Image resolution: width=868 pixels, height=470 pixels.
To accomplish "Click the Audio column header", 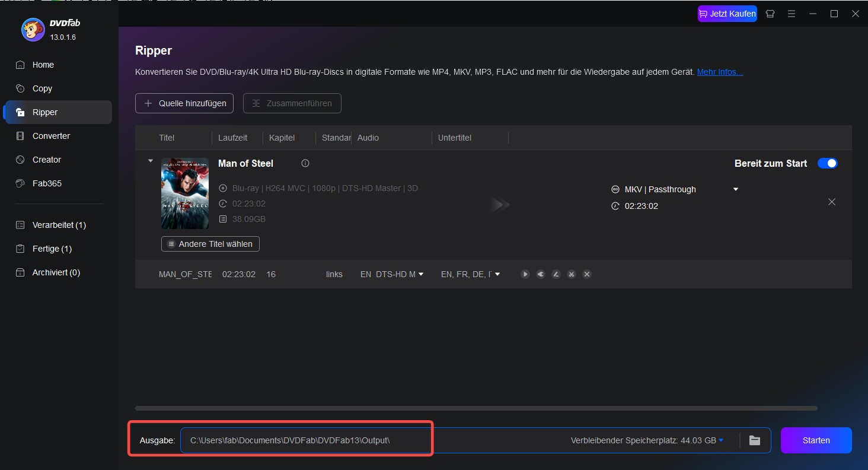I will (368, 138).
